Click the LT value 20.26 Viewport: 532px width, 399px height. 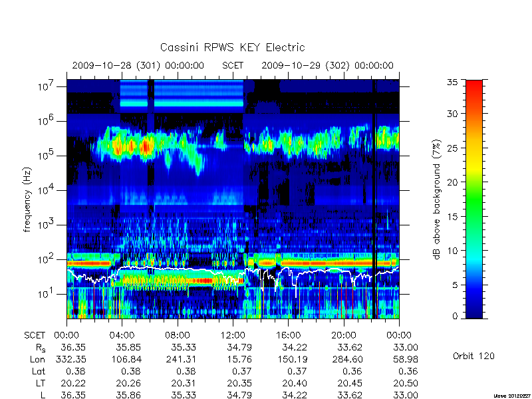click(128, 384)
